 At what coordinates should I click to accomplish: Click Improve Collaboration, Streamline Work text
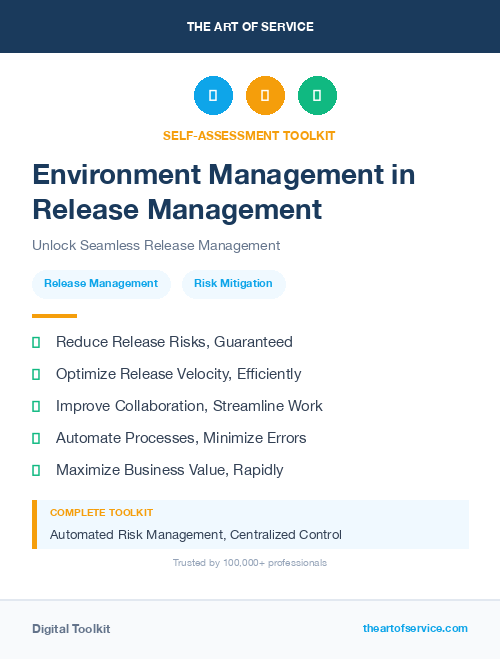[189, 406]
